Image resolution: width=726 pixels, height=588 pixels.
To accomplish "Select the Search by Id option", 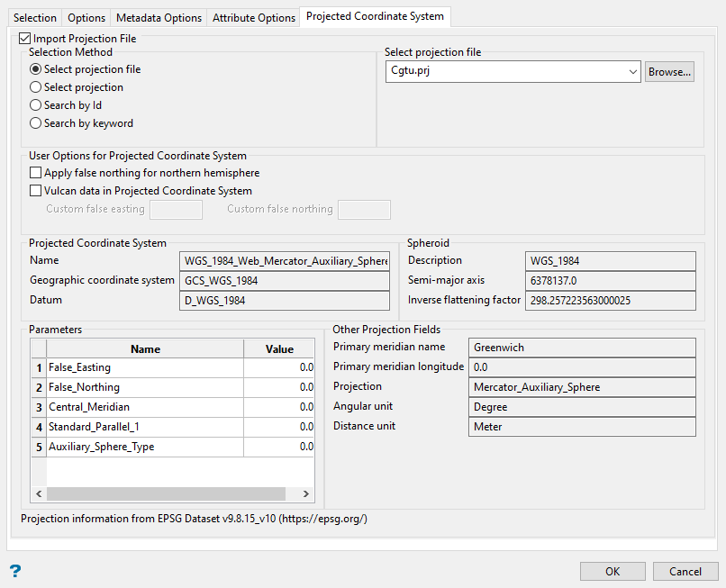I will pos(36,105).
